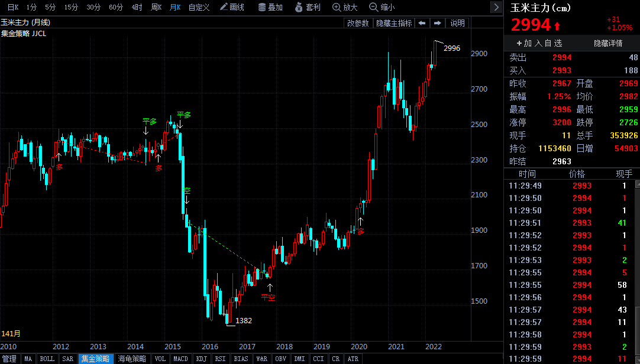Image resolution: width=640 pixels, height=364 pixels.
Task: Select the 日K daily period
Action: (x=13, y=7)
